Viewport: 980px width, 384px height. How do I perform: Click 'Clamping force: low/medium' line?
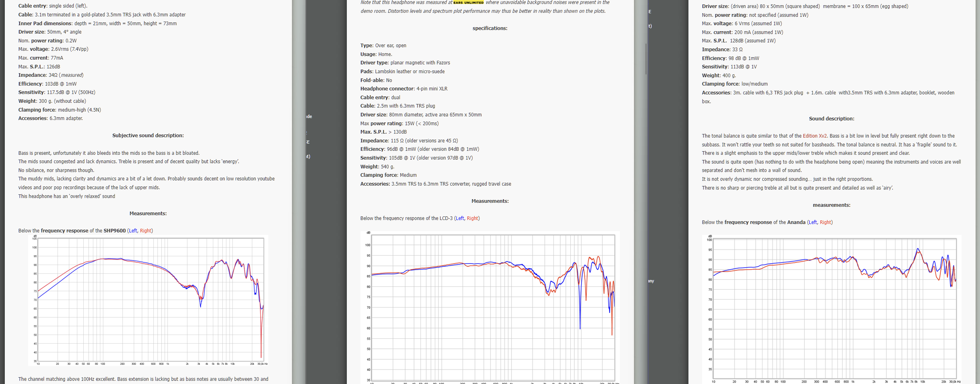tap(734, 84)
